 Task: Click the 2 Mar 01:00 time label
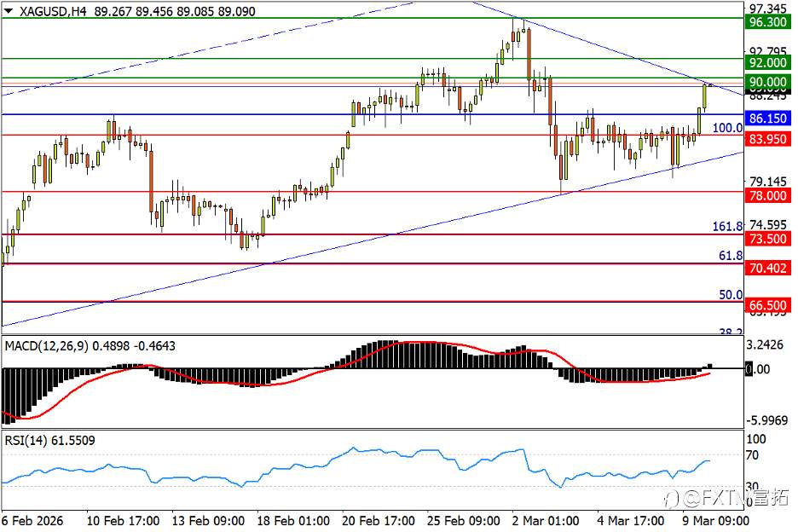[x=546, y=521]
